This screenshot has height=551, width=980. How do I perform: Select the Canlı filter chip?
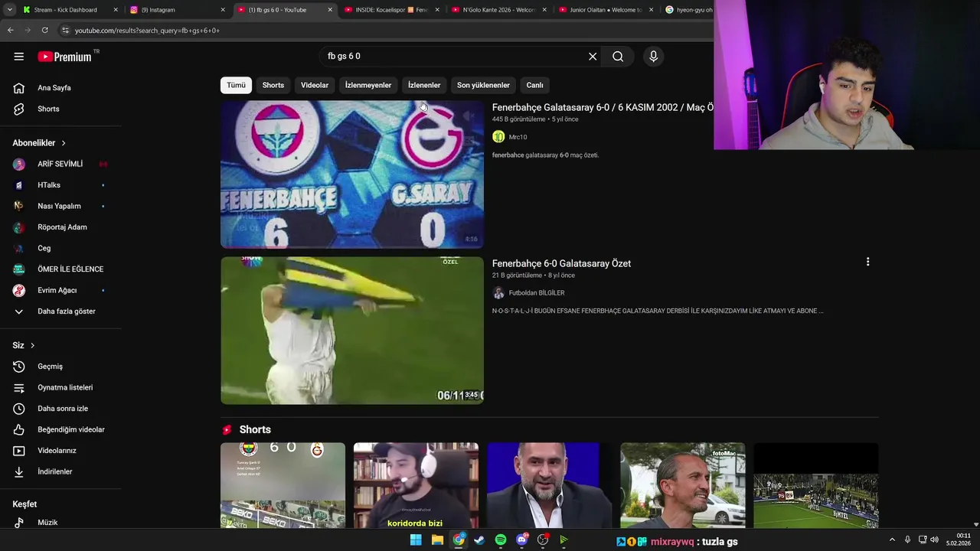pyautogui.click(x=534, y=85)
